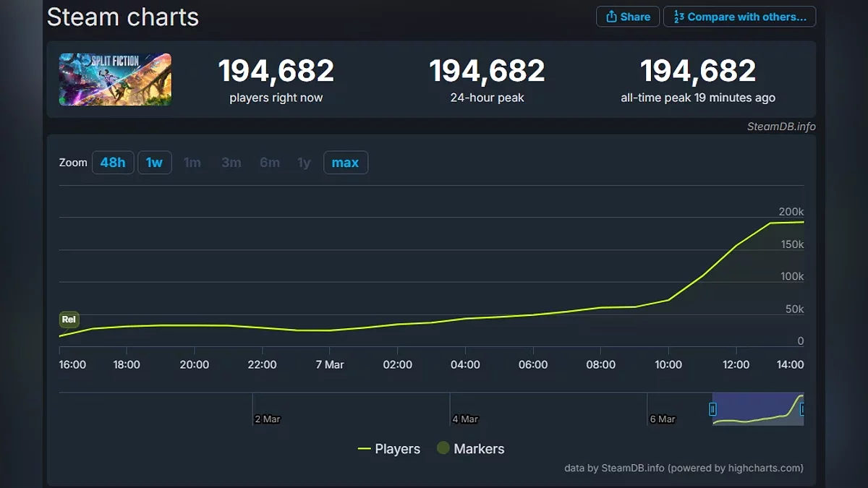This screenshot has width=868, height=488.
Task: Select the disabled 1m zoom option
Action: pyautogui.click(x=192, y=163)
